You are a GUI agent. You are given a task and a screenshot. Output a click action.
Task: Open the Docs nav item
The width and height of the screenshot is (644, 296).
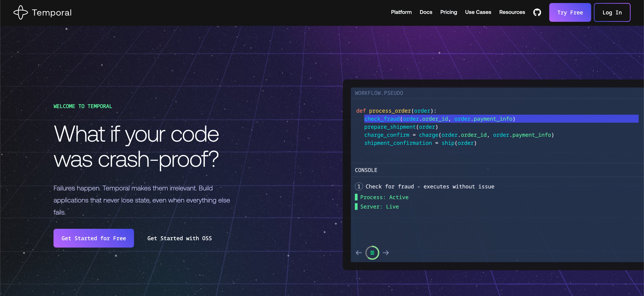point(426,12)
